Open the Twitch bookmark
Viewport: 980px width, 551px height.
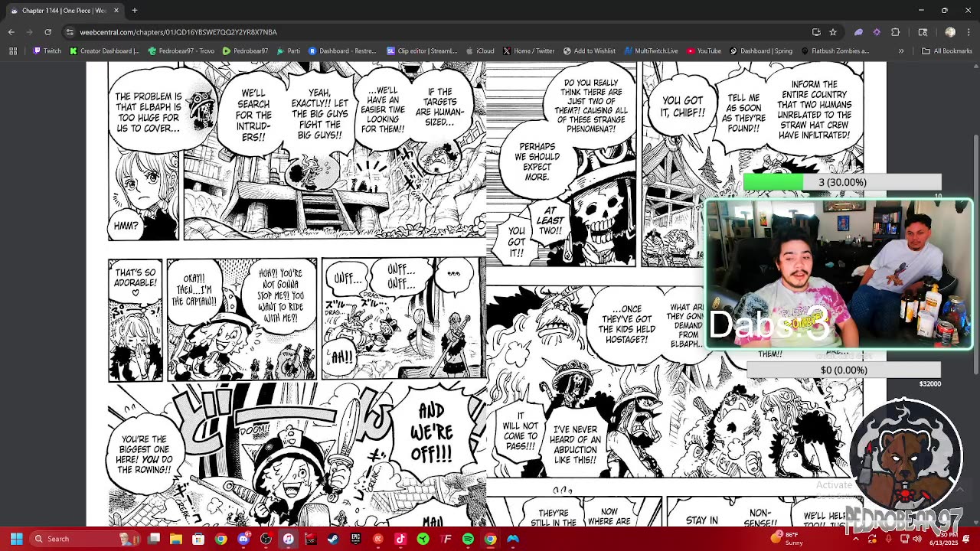(47, 51)
